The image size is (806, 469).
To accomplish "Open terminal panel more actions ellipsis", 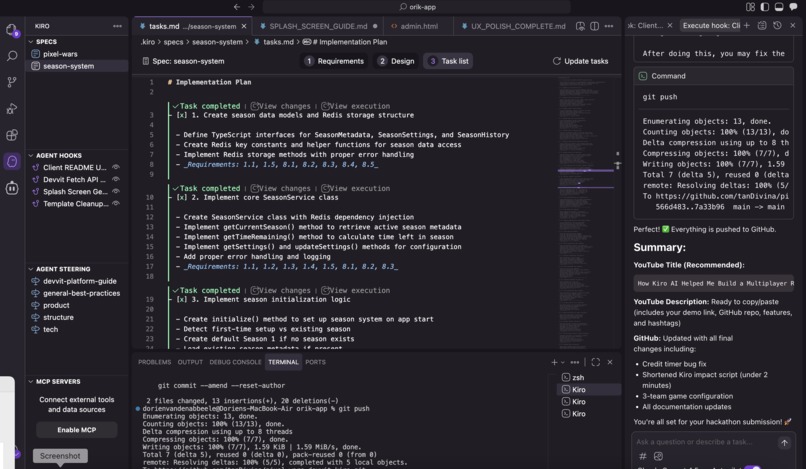I will coord(575,362).
